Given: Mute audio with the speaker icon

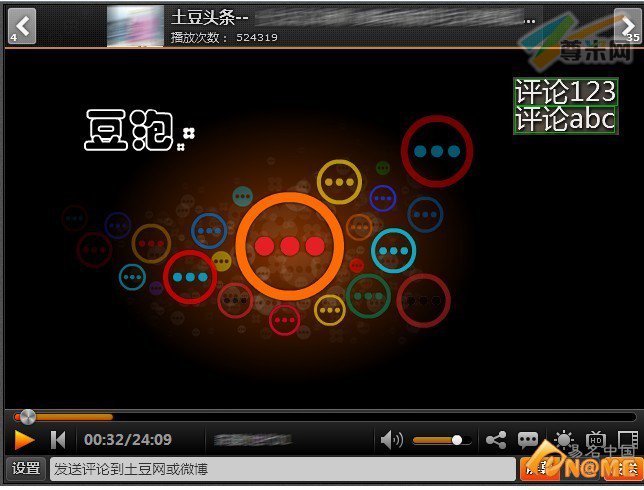Looking at the screenshot, I should pyautogui.click(x=391, y=440).
